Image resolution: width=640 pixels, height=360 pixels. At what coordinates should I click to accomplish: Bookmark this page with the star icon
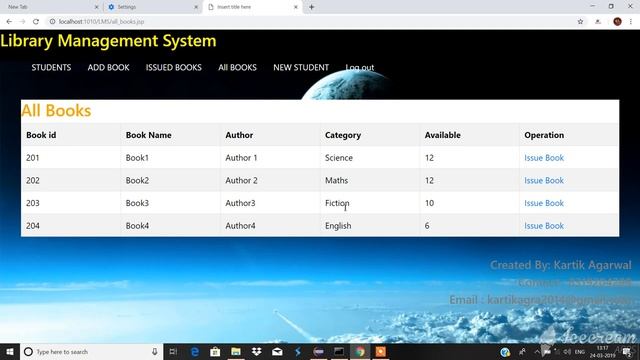click(580, 22)
